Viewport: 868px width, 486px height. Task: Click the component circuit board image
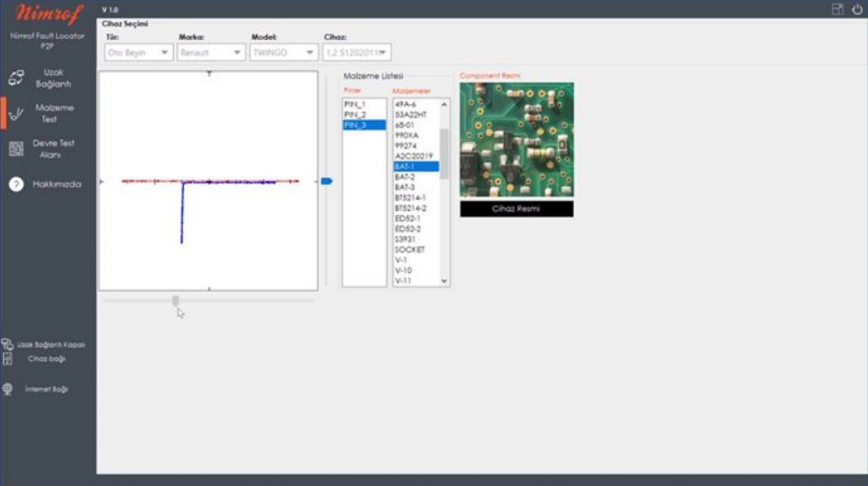pos(517,139)
